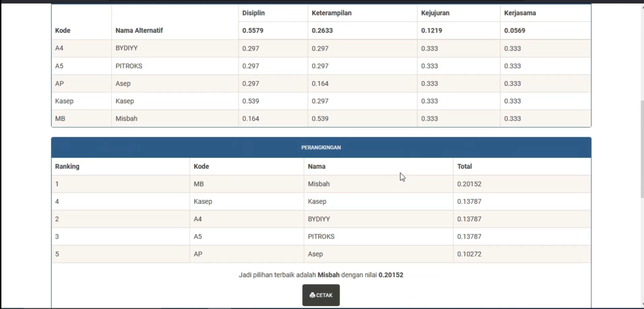Click PITROKS in the ranking table
This screenshot has height=309, width=644.
(321, 237)
